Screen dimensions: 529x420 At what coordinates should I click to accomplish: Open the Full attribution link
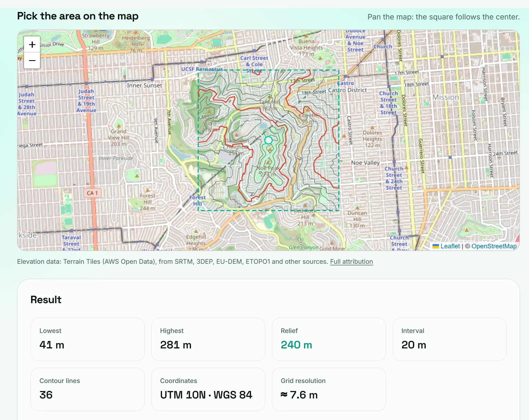(351, 262)
